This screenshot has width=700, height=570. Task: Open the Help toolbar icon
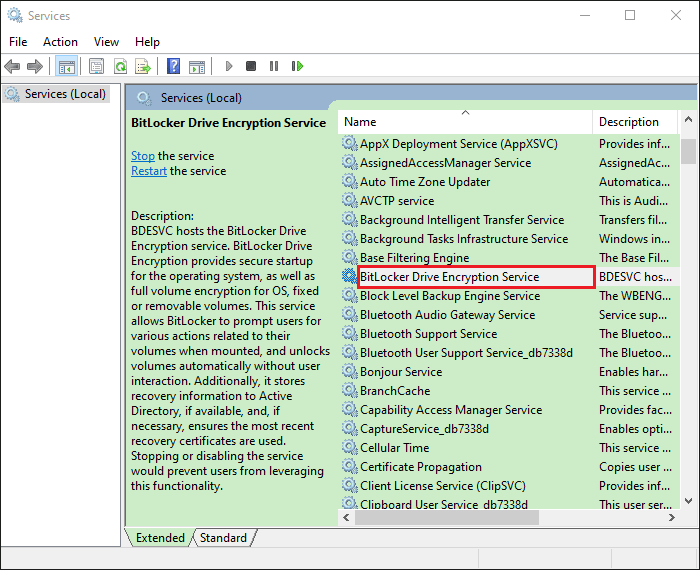[x=173, y=67]
